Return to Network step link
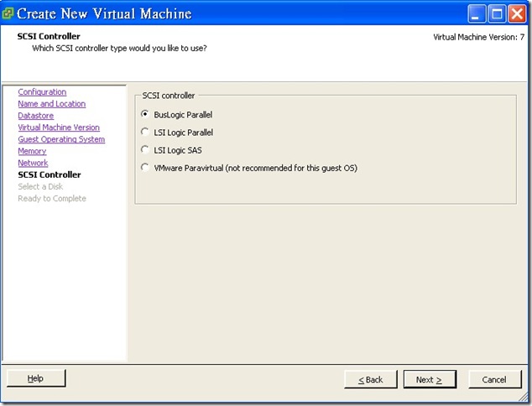 (33, 163)
